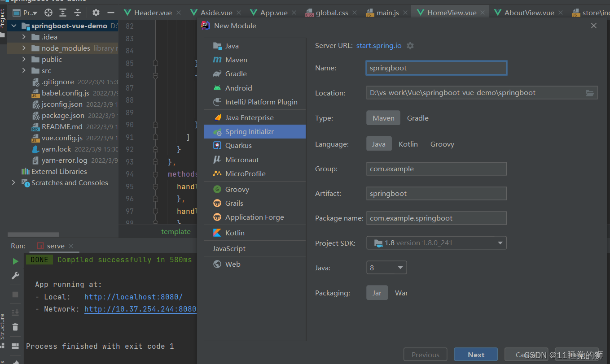Open Java version dropdown
This screenshot has height=364, width=610.
tap(386, 268)
